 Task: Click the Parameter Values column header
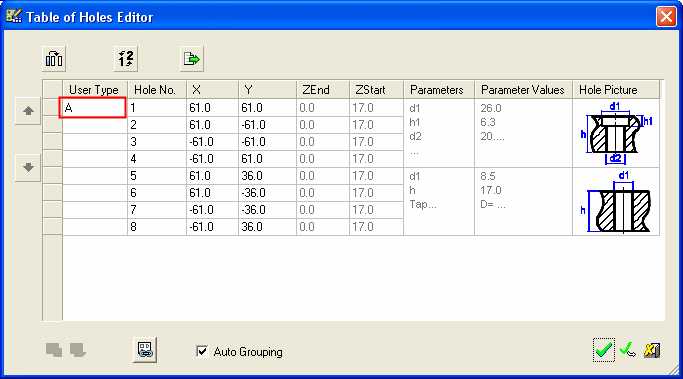[x=523, y=90]
